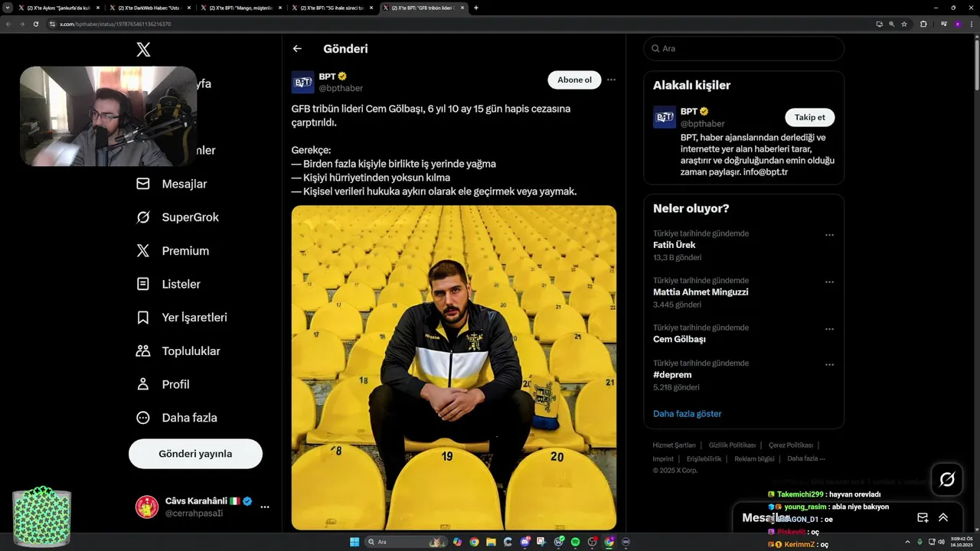This screenshot has height=551, width=980.
Task: Click Windows taskbar search box
Action: point(406,542)
